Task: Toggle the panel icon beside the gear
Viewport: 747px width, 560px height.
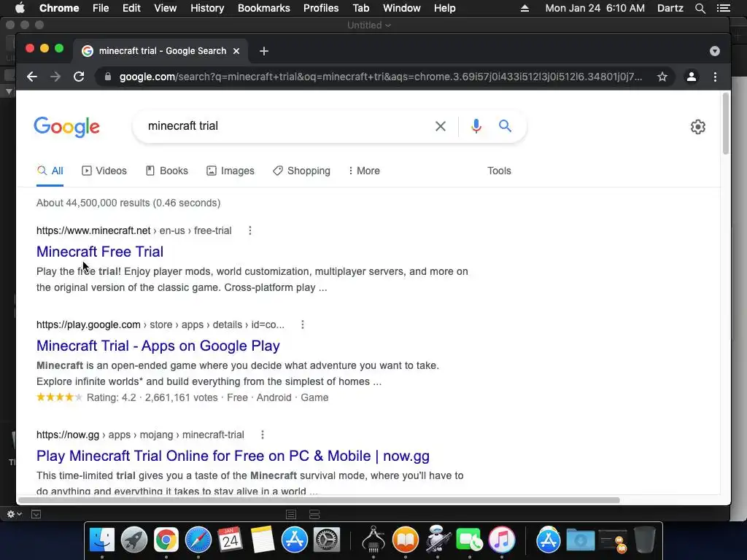Action: pyautogui.click(x=36, y=514)
